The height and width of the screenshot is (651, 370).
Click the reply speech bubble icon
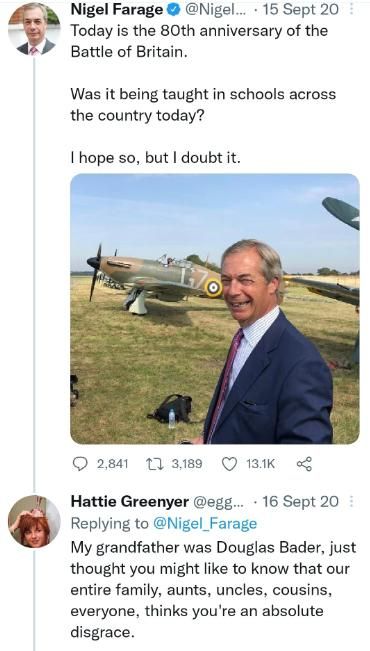(x=79, y=464)
